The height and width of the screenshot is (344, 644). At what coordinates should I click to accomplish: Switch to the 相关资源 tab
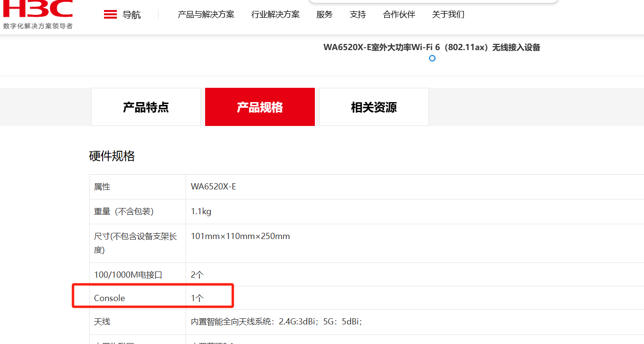pos(374,107)
